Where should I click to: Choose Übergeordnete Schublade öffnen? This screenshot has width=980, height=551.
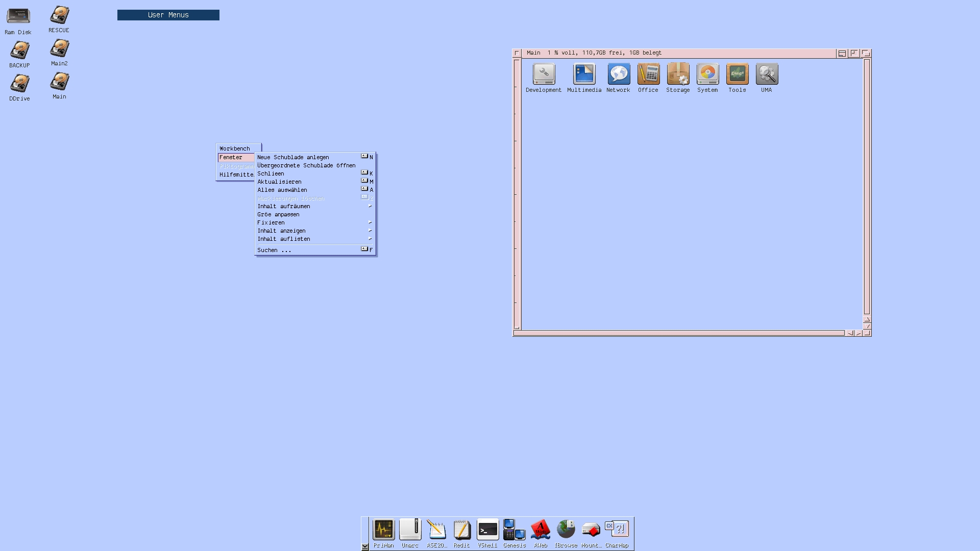tap(315, 165)
